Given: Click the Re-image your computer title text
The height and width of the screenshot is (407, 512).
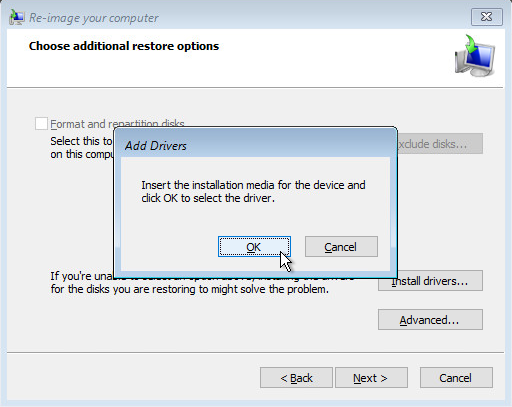Looking at the screenshot, I should [94, 18].
